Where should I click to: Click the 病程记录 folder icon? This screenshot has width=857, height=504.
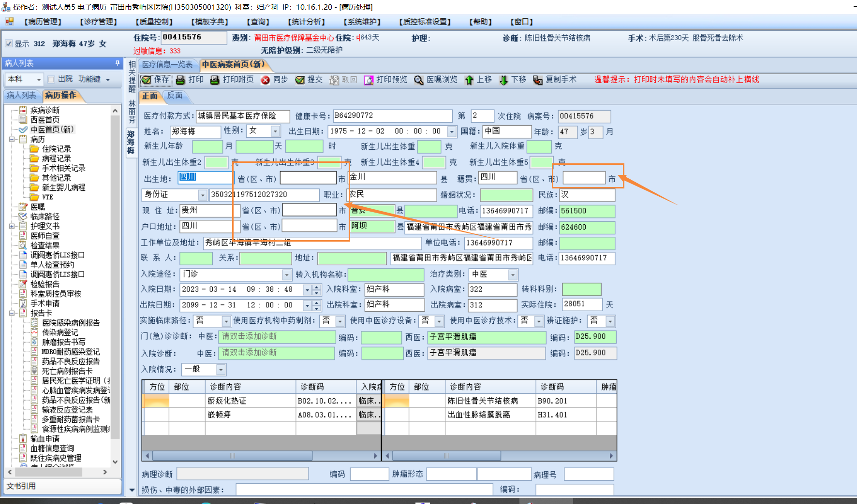click(x=34, y=158)
